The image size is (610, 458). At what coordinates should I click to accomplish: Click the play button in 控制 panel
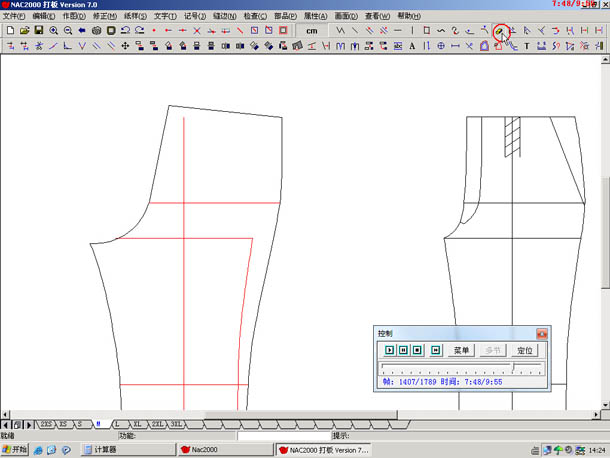coord(389,350)
